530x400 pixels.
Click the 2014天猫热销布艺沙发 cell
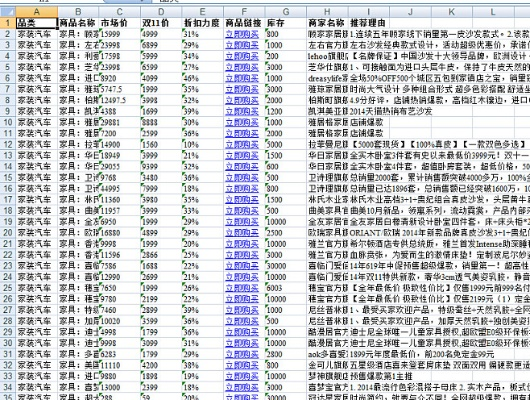coord(391,111)
